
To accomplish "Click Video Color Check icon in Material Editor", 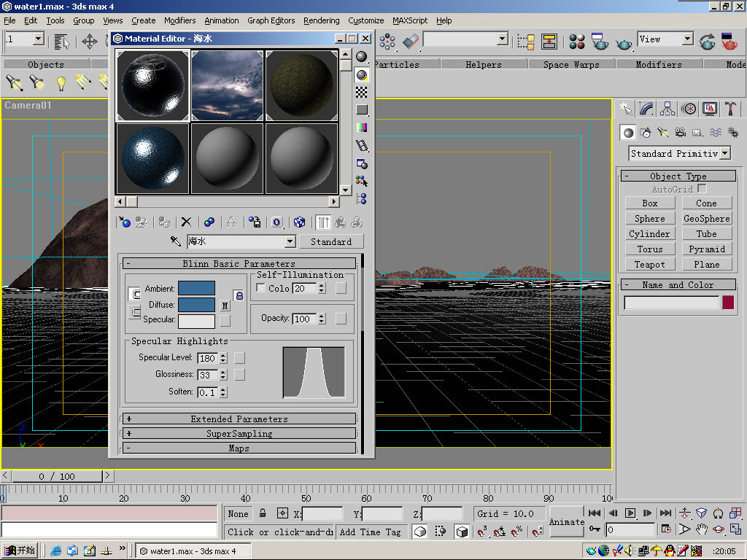I will [x=362, y=128].
